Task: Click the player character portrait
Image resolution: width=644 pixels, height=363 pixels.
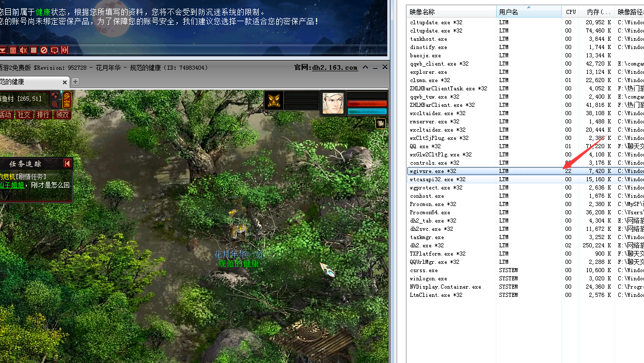Action: (x=333, y=103)
